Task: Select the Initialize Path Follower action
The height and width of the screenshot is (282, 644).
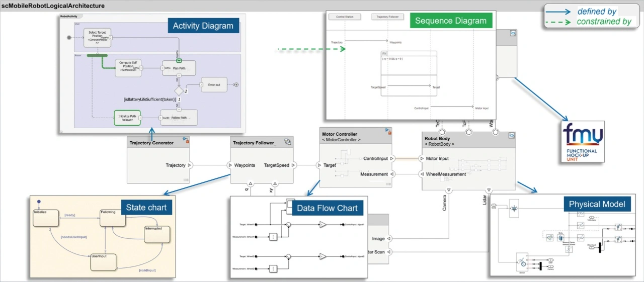Action: point(127,118)
